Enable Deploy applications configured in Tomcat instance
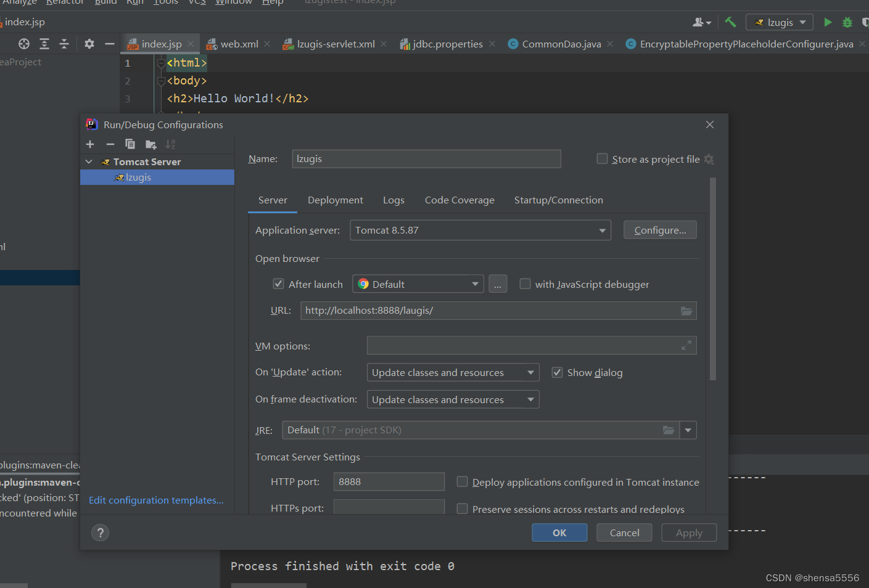 coord(462,481)
